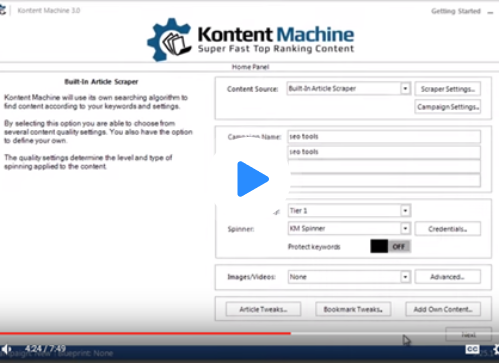Click the 'Built-In Article Scraper' heading
The width and height of the screenshot is (501, 364).
(x=101, y=82)
